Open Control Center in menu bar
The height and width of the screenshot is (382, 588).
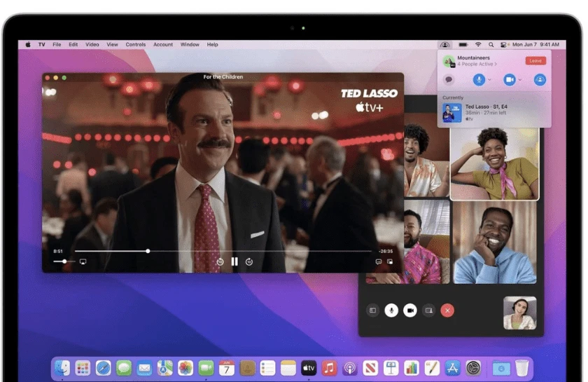[503, 44]
